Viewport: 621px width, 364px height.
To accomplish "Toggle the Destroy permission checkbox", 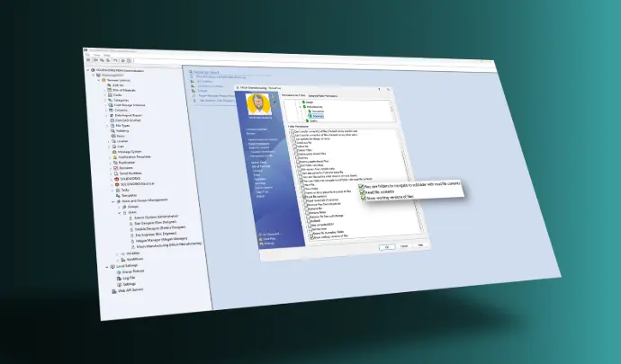I will tap(297, 158).
